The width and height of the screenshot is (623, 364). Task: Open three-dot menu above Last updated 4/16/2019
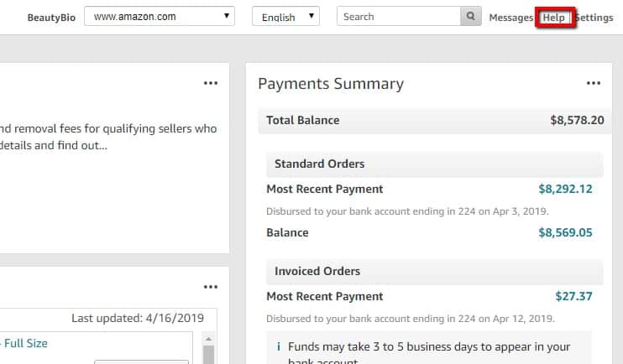211,287
